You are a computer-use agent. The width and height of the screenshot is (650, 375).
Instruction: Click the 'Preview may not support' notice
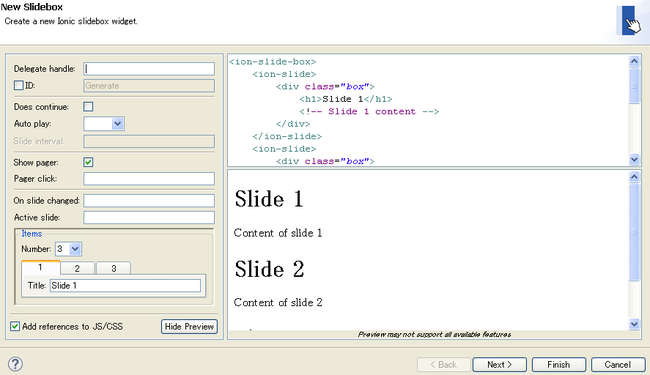point(434,334)
